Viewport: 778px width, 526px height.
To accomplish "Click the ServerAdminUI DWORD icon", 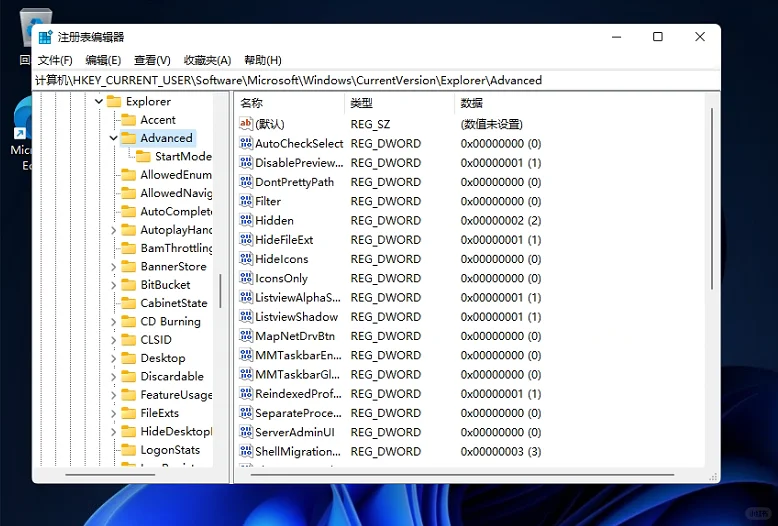I will click(x=246, y=432).
